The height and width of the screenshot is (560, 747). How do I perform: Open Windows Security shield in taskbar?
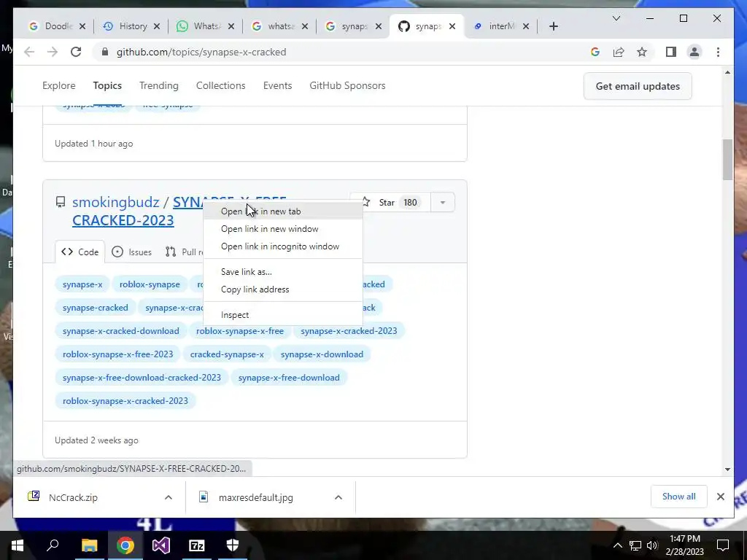233,545
